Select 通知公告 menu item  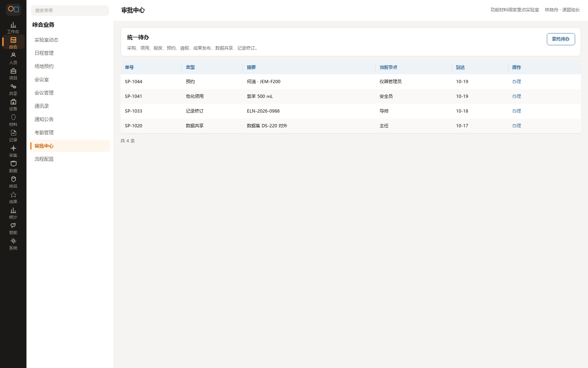(70, 119)
